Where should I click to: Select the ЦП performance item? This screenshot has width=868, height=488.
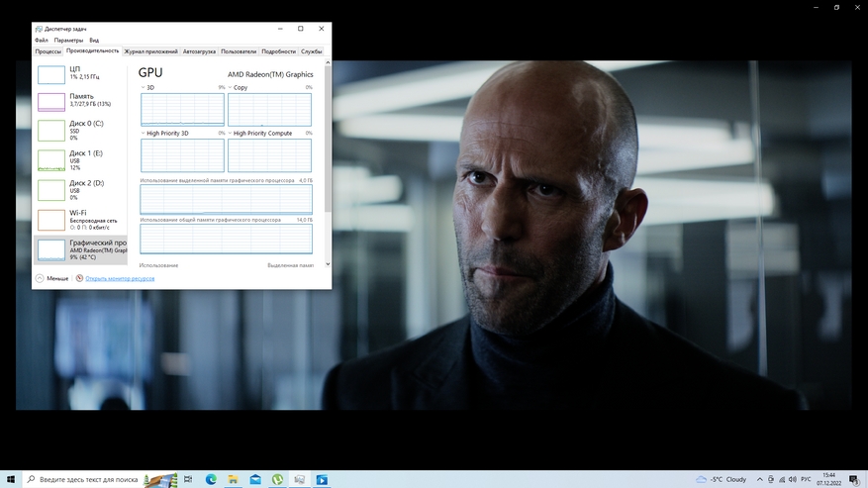[x=80, y=74]
